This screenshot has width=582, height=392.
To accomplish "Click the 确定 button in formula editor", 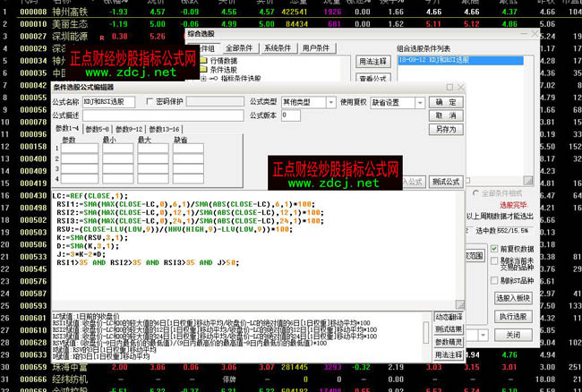I will point(447,103).
